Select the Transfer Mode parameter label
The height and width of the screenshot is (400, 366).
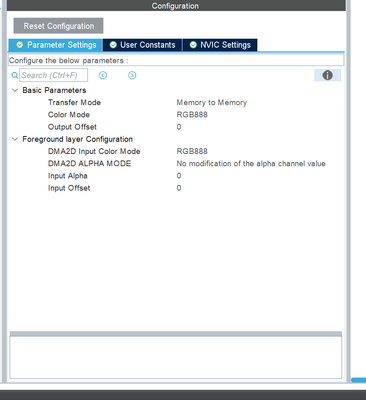[x=74, y=103]
